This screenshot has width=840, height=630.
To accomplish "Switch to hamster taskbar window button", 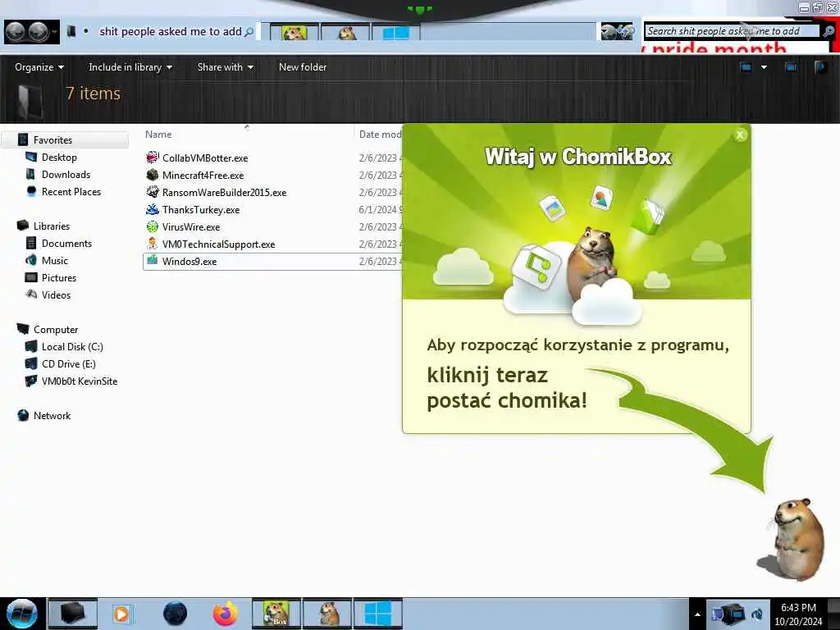I will [x=327, y=614].
